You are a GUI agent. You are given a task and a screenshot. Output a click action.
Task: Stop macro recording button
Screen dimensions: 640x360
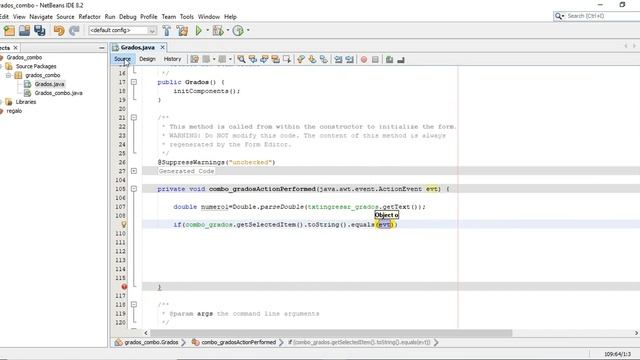pos(375,60)
